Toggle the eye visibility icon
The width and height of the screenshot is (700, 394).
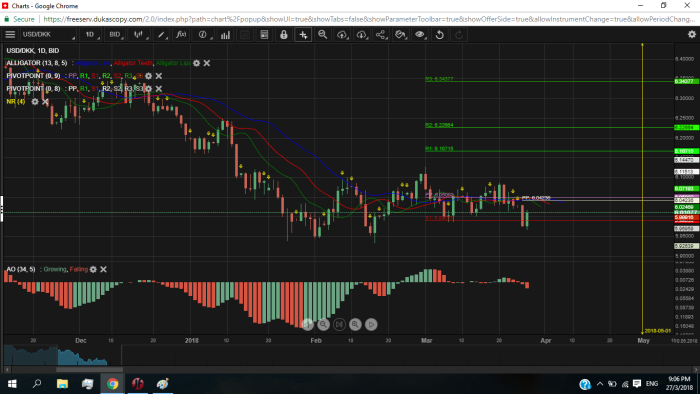coord(420,34)
